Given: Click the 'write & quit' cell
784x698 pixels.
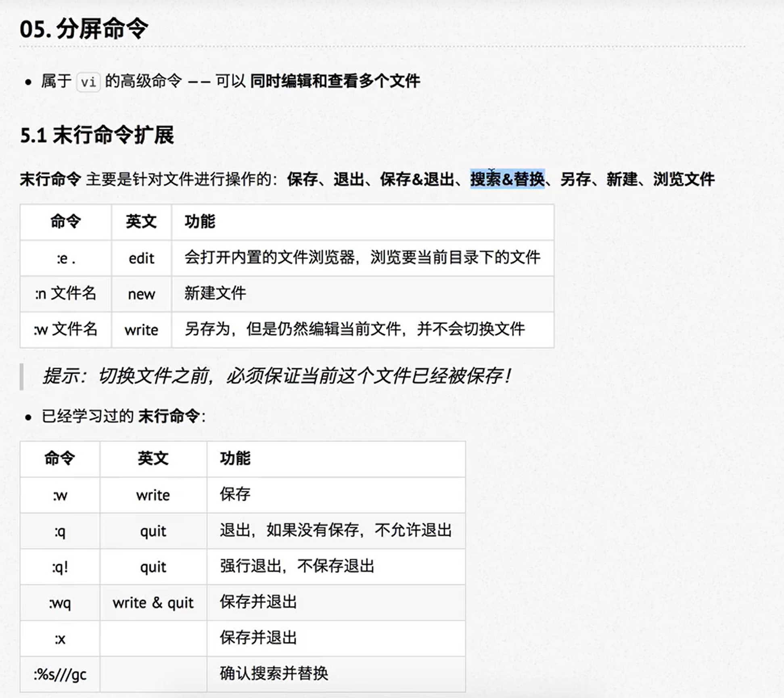Looking at the screenshot, I should click(x=153, y=603).
